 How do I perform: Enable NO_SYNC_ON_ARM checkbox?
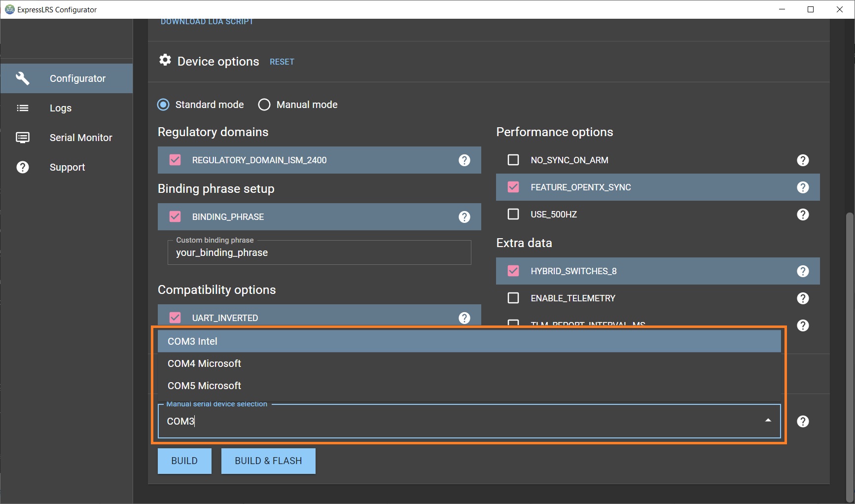tap(513, 160)
